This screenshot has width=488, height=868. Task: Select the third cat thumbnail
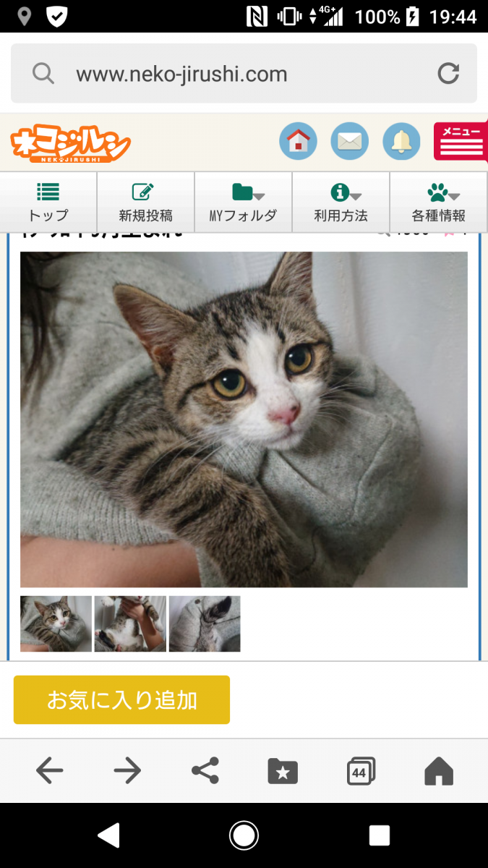point(205,624)
